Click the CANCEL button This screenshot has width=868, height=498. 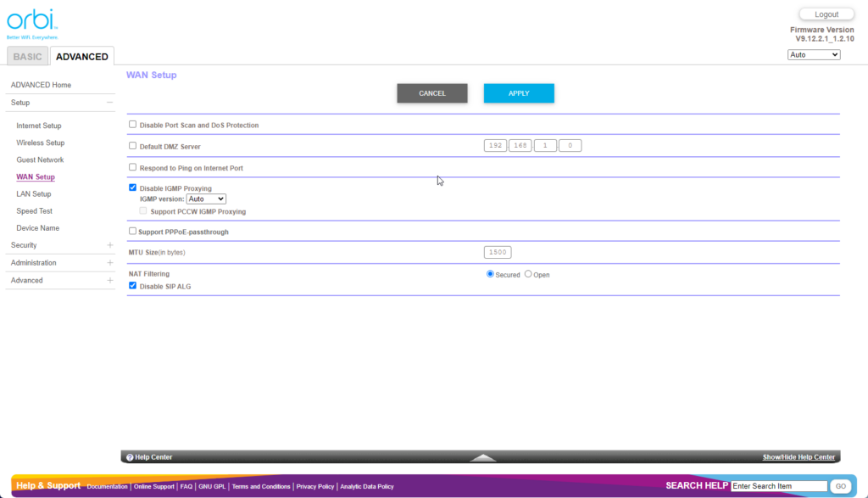(x=432, y=93)
